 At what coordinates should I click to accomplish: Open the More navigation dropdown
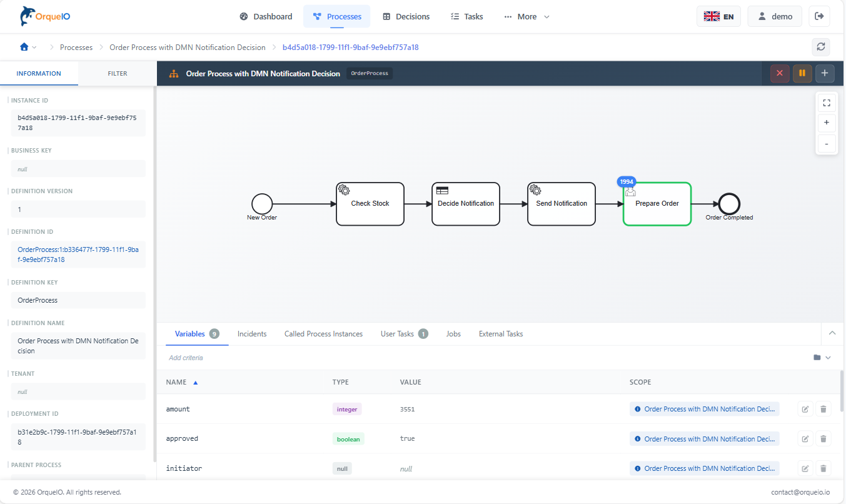[x=526, y=17]
